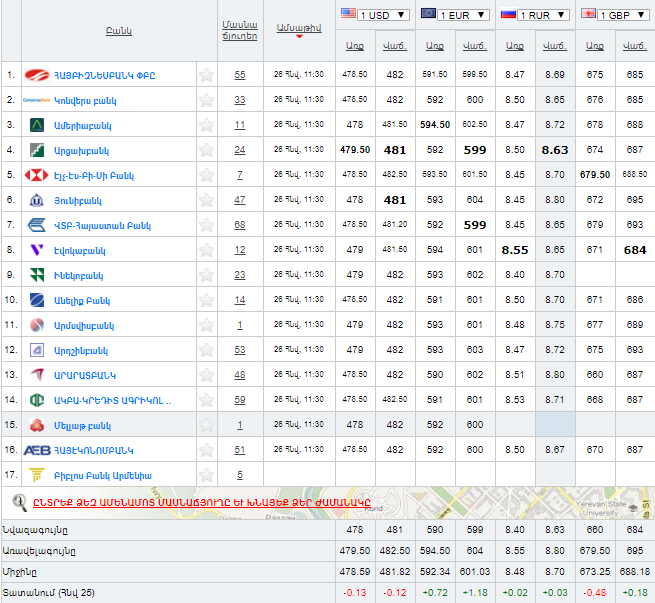The height and width of the screenshot is (603, 655).
Task: Click the ՎՏԲ-Հայաստան Բանկ logo icon
Action: click(37, 225)
